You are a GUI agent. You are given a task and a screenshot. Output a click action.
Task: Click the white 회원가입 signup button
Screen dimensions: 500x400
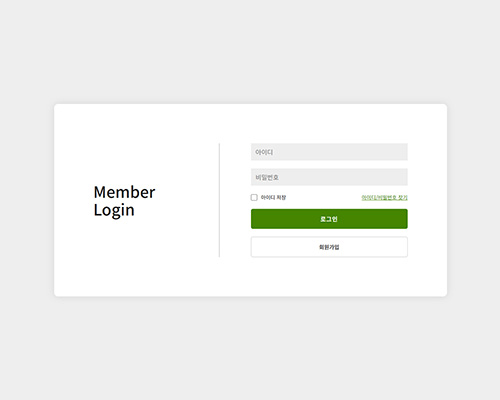coord(329,247)
